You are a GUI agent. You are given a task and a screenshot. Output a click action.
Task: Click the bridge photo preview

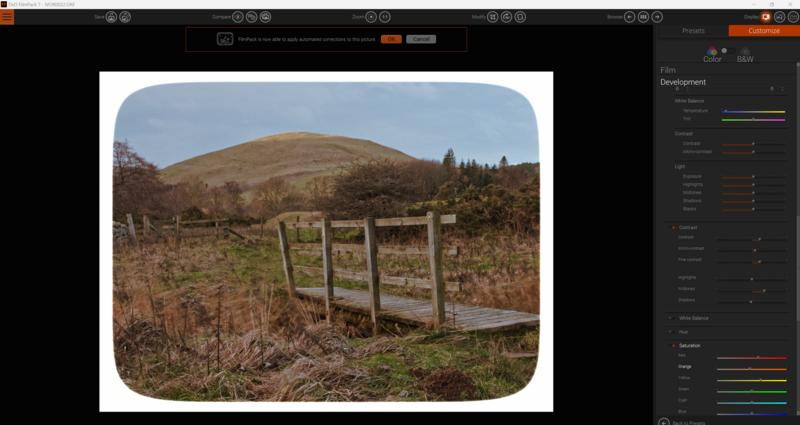[326, 241]
